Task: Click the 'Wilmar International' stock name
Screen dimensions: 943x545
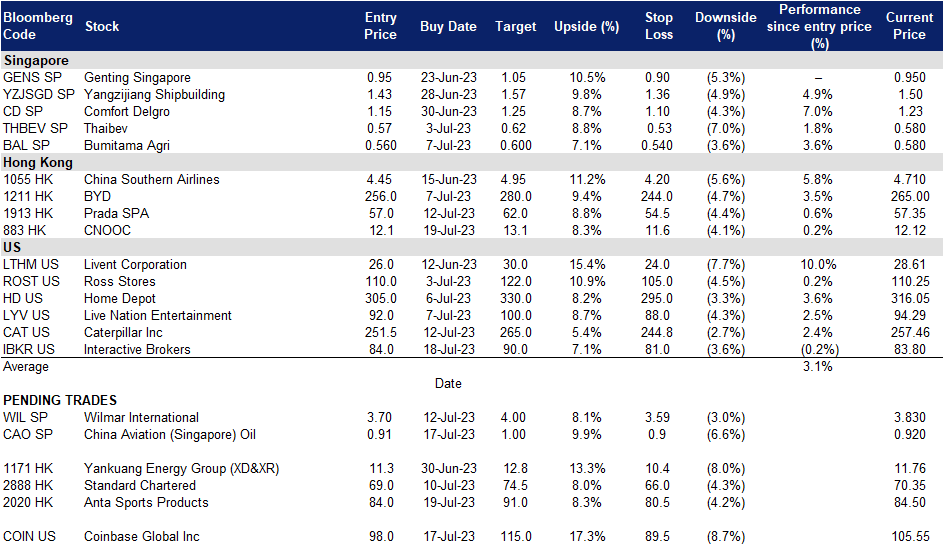Action: tap(141, 417)
